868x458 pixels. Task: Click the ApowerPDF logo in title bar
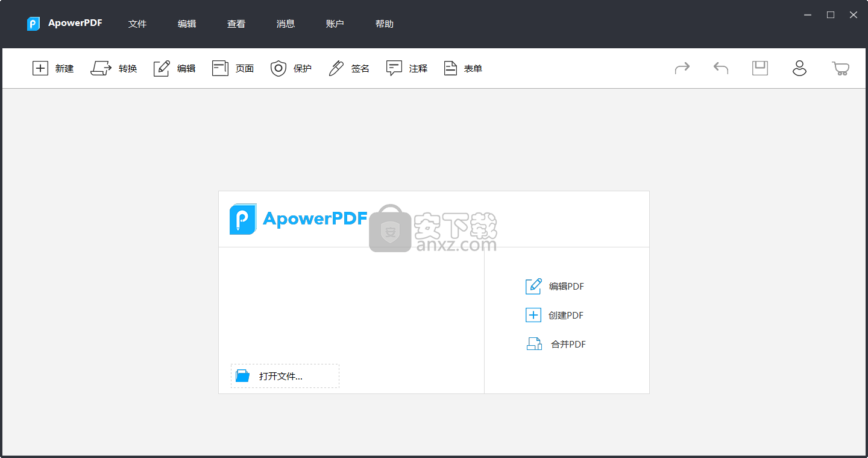click(33, 24)
